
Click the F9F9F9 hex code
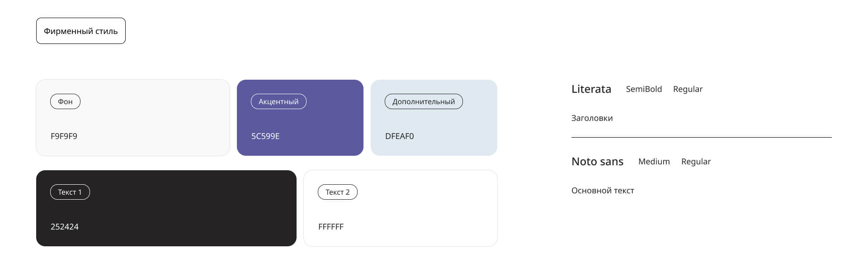pyautogui.click(x=64, y=136)
